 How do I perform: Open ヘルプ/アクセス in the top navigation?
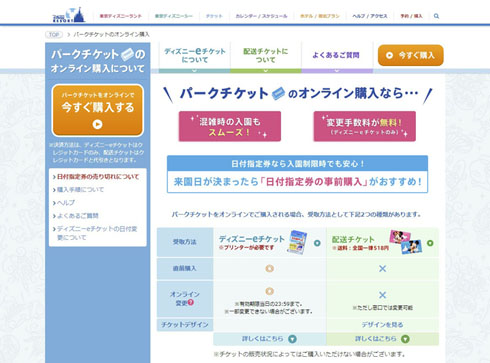pyautogui.click(x=370, y=16)
